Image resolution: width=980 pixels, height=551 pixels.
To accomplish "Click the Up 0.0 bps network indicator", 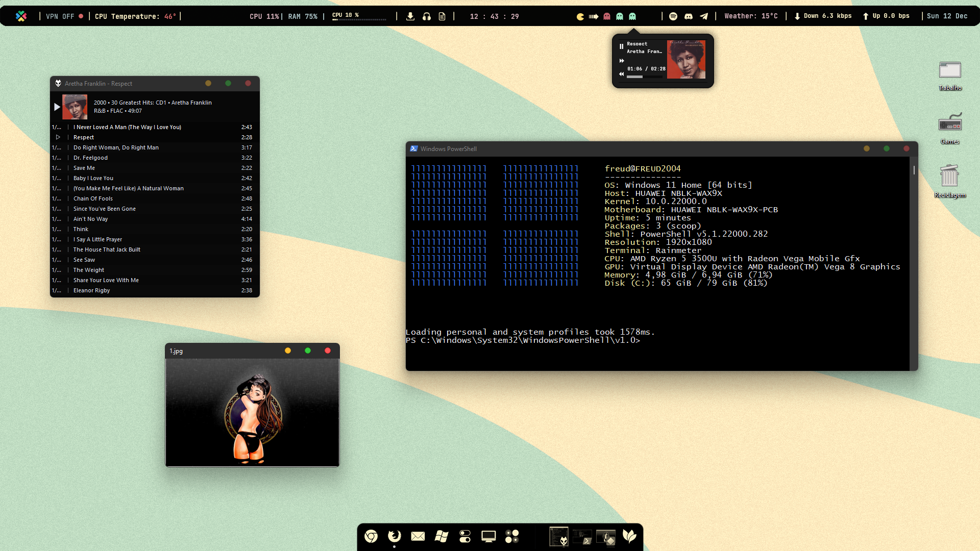I will [886, 16].
